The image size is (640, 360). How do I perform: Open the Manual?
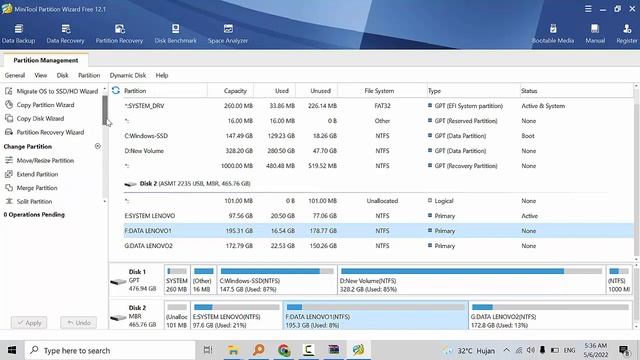coord(595,33)
